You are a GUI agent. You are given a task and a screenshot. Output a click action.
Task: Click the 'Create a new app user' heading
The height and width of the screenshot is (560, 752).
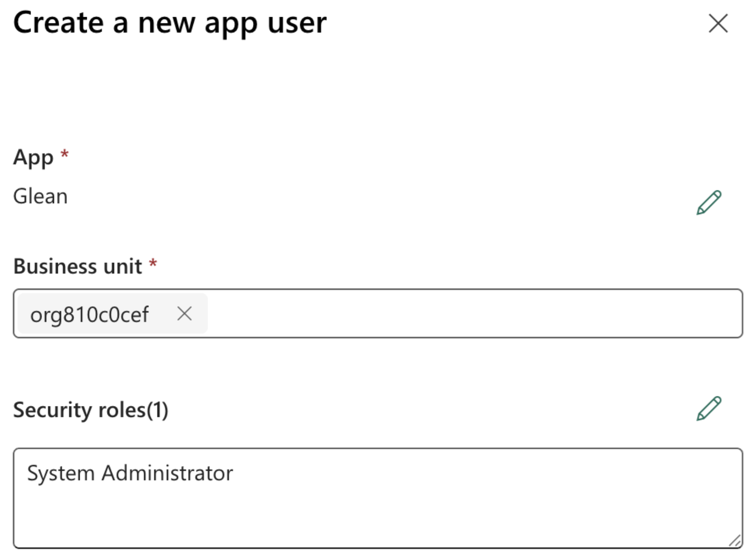pos(169,23)
